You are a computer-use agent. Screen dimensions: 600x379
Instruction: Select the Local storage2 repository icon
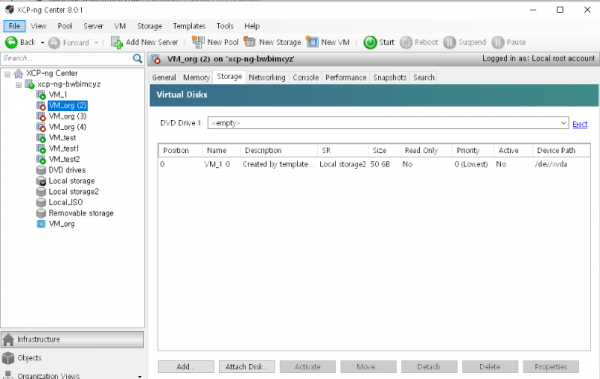pyautogui.click(x=41, y=191)
